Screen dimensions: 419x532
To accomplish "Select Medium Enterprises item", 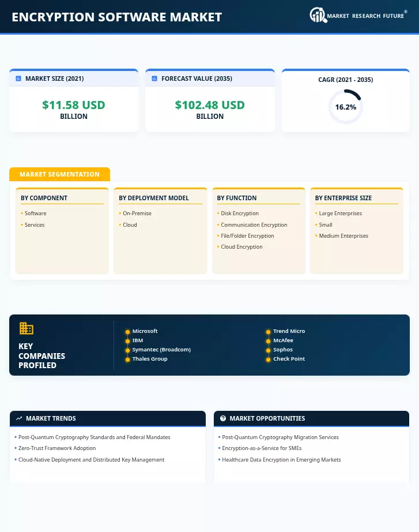I will click(343, 236).
